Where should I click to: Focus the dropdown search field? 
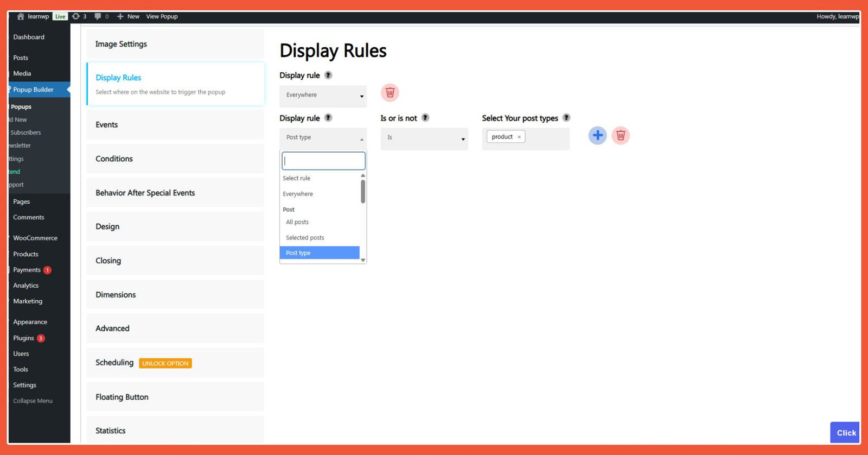[x=323, y=161]
